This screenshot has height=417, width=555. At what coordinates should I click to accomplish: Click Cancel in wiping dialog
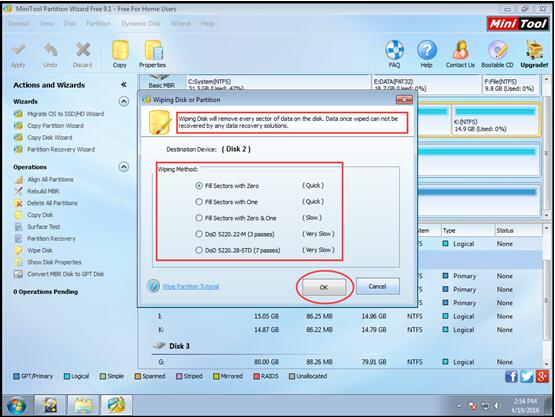point(378,286)
